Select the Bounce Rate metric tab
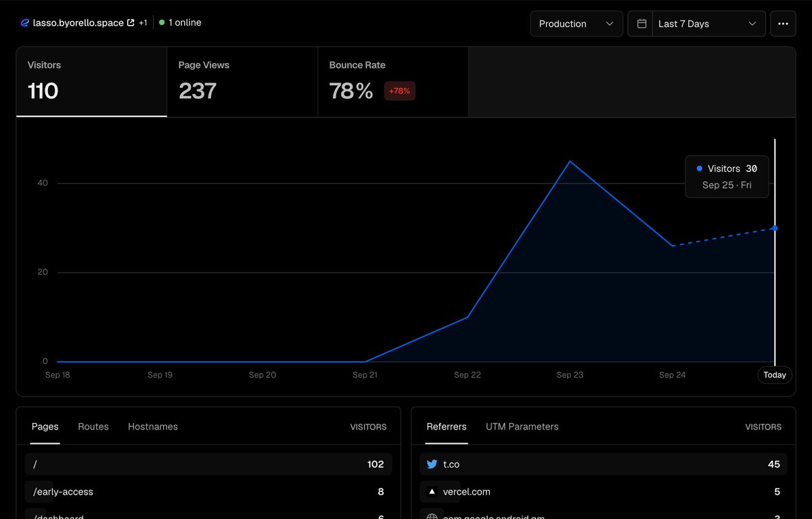 click(x=393, y=82)
